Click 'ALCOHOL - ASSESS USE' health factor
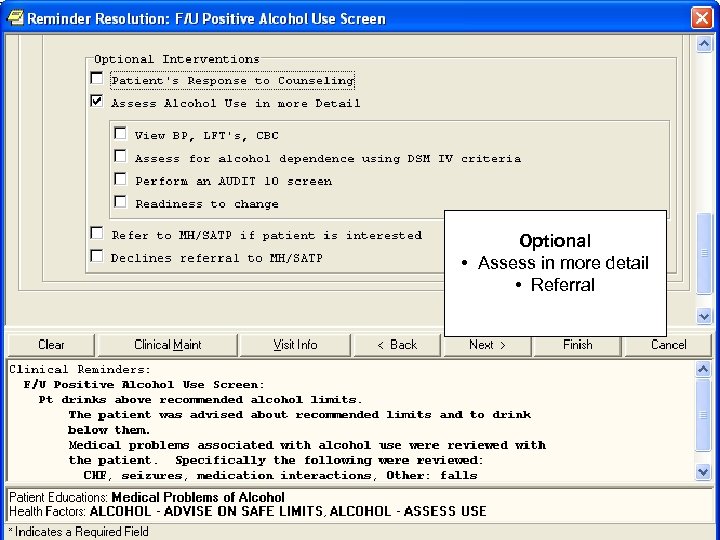Viewport: 720px width, 540px height. click(x=408, y=512)
